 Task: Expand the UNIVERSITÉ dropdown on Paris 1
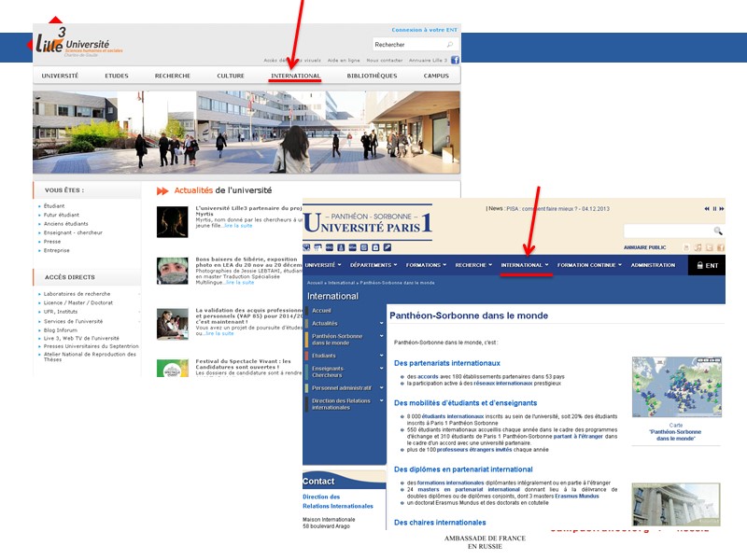(x=323, y=265)
